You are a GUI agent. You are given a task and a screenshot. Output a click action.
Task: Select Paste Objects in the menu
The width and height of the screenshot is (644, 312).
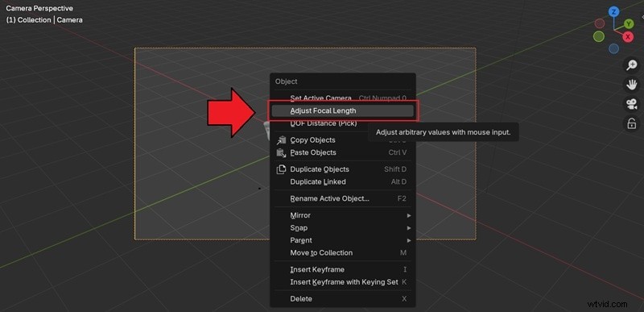(x=343, y=152)
